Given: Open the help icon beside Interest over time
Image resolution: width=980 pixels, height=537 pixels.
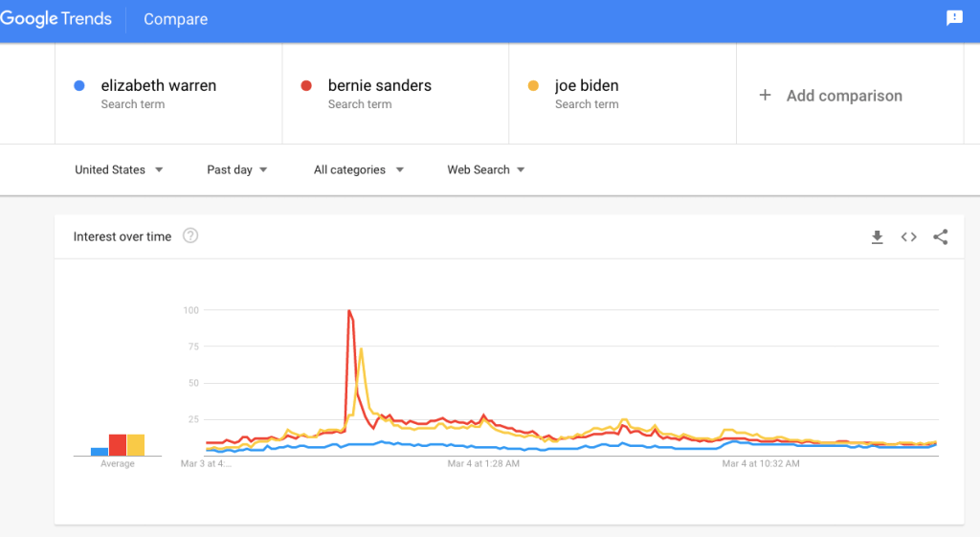Looking at the screenshot, I should (190, 236).
